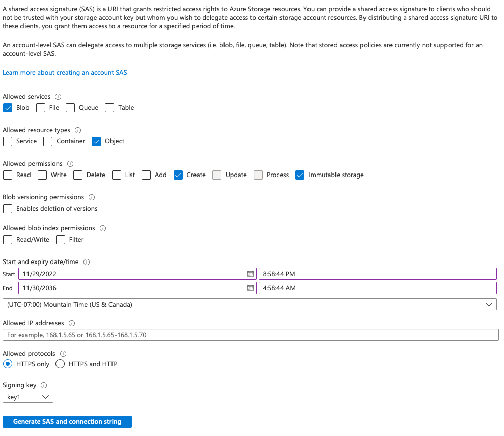Click the Allowed protocols info icon
This screenshot has height=436, width=504.
click(63, 353)
